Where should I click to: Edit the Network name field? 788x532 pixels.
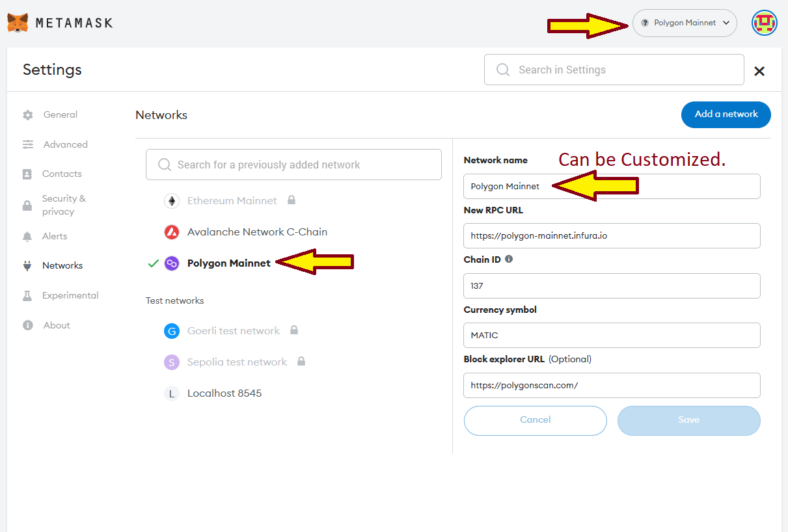612,186
